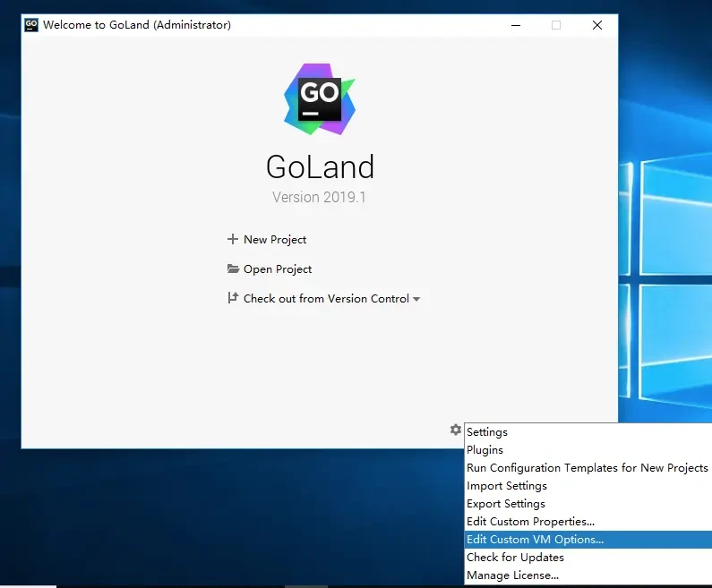712x588 pixels.
Task: Click the plus icon beside New Project
Action: click(x=233, y=240)
